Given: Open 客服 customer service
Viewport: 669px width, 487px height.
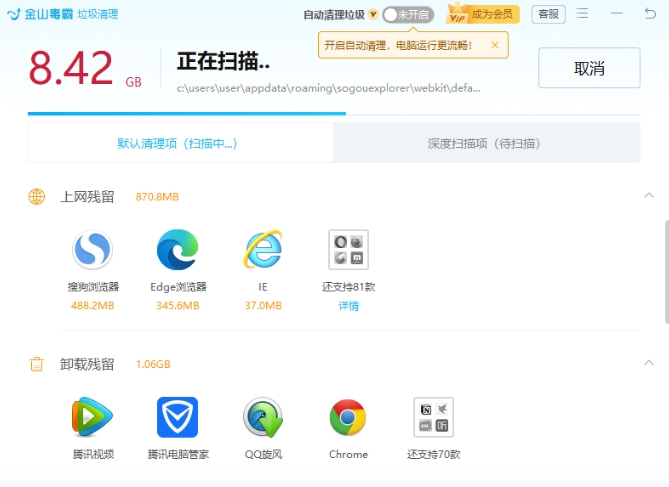Looking at the screenshot, I should tap(548, 14).
